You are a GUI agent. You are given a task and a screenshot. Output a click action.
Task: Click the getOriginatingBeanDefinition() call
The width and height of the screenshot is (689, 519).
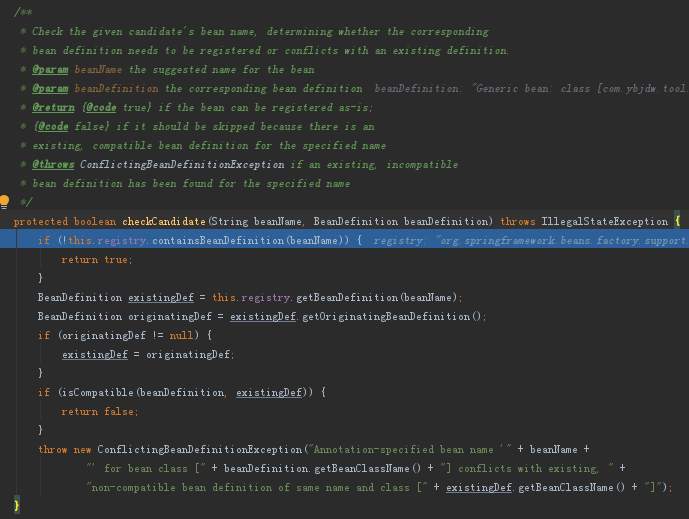click(392, 316)
